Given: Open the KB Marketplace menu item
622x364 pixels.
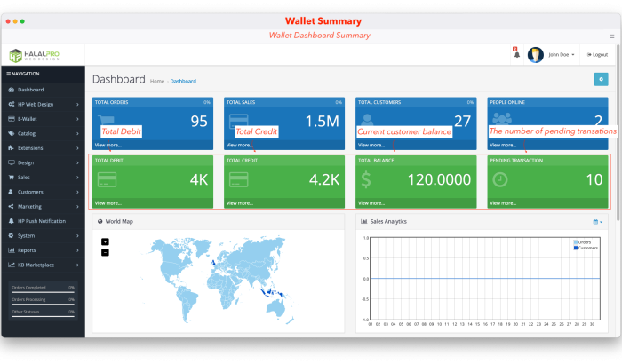Looking at the screenshot, I should (43, 265).
